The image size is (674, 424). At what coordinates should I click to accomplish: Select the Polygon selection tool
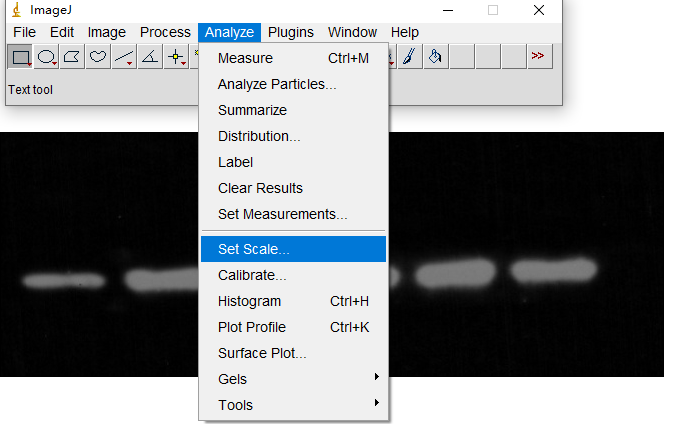72,58
